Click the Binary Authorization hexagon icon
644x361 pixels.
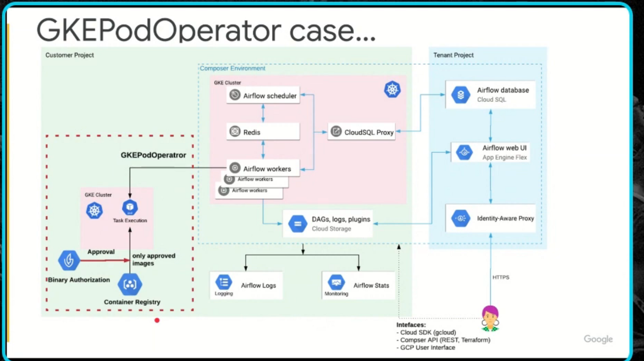click(69, 260)
